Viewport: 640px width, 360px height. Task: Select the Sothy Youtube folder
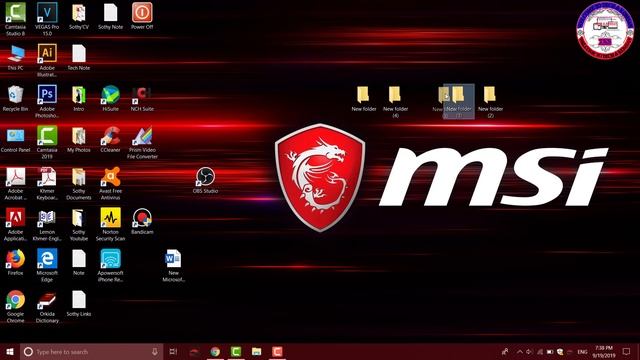pyautogui.click(x=79, y=218)
